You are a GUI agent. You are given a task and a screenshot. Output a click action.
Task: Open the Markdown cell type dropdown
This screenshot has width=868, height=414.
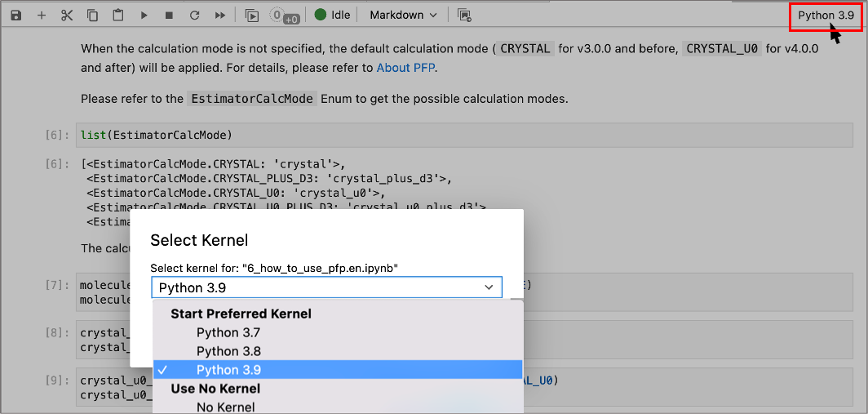point(403,15)
